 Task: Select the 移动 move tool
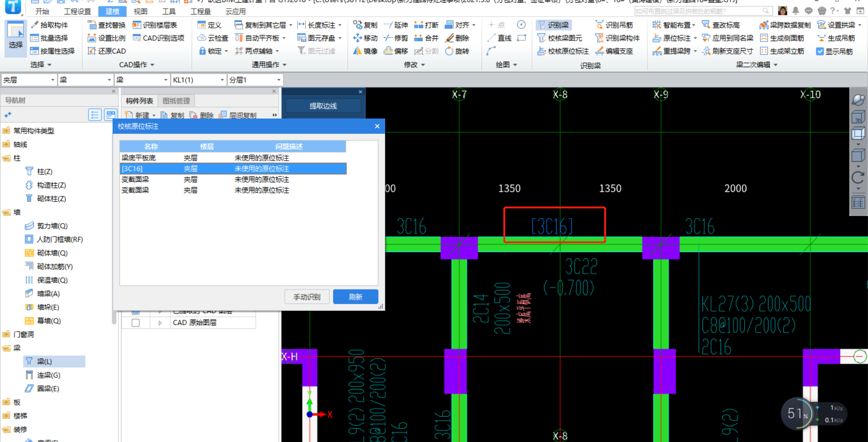[365, 38]
